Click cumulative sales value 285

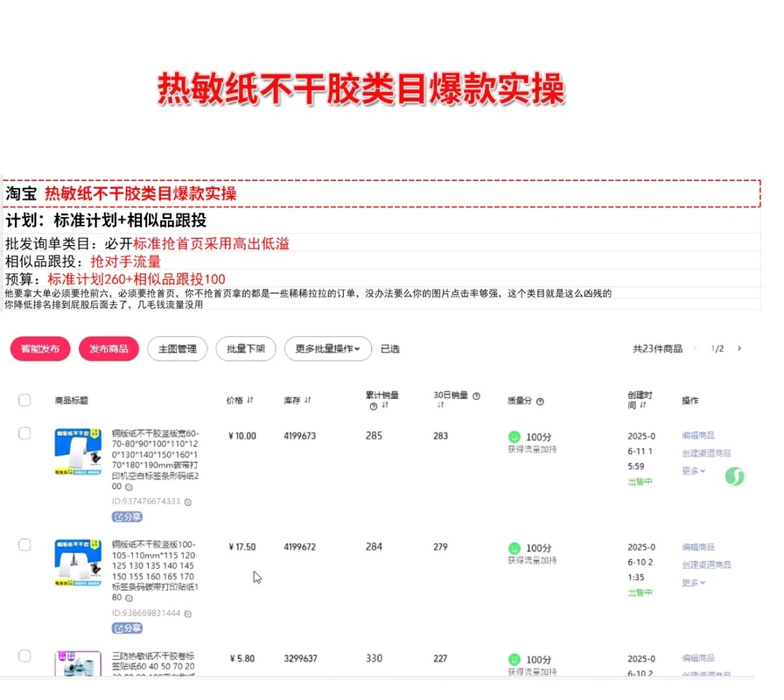[x=374, y=436]
